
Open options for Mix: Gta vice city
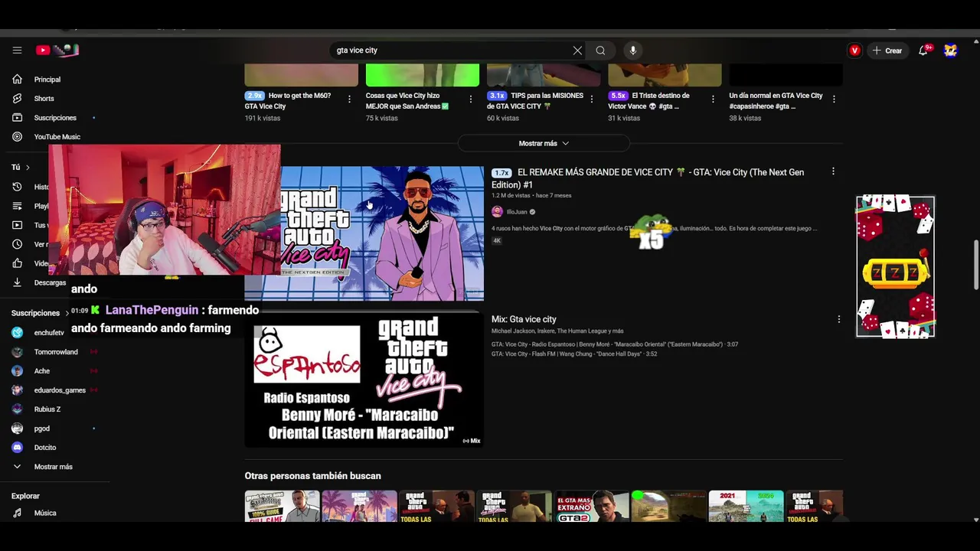click(x=838, y=319)
